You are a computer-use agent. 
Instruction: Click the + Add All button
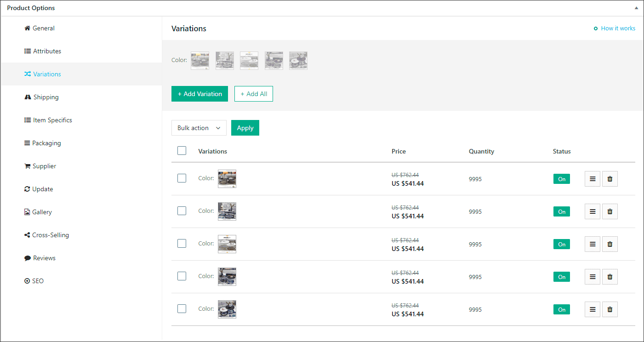254,94
